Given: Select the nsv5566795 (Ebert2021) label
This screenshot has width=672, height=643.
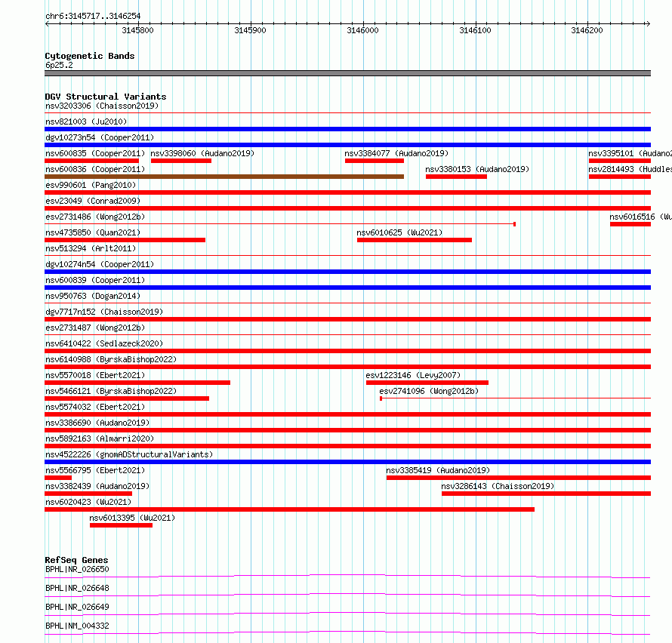Looking at the screenshot, I should pos(95,470).
